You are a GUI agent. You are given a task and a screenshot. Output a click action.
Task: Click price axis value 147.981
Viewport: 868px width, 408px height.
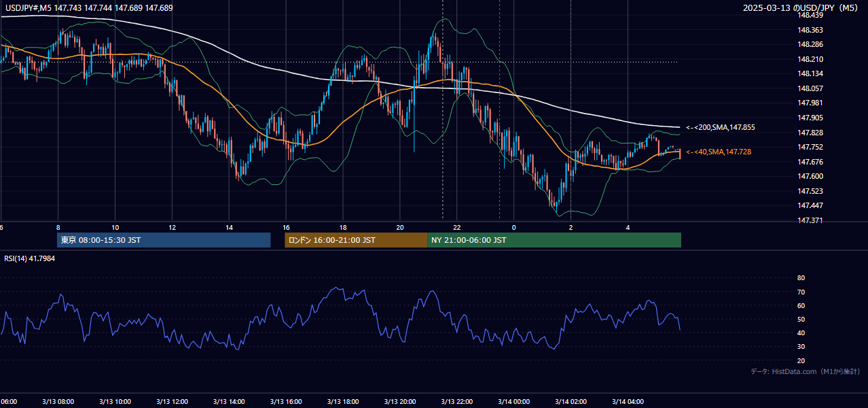pyautogui.click(x=812, y=103)
